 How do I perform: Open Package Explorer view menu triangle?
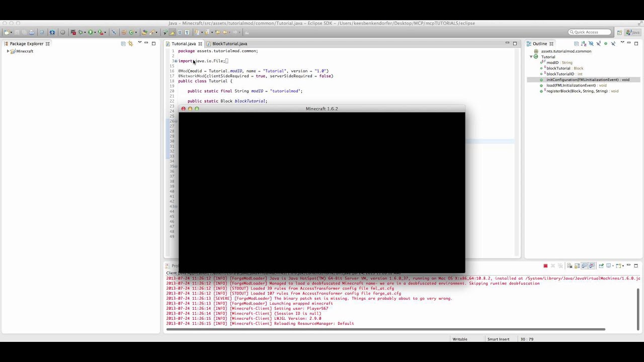(139, 43)
